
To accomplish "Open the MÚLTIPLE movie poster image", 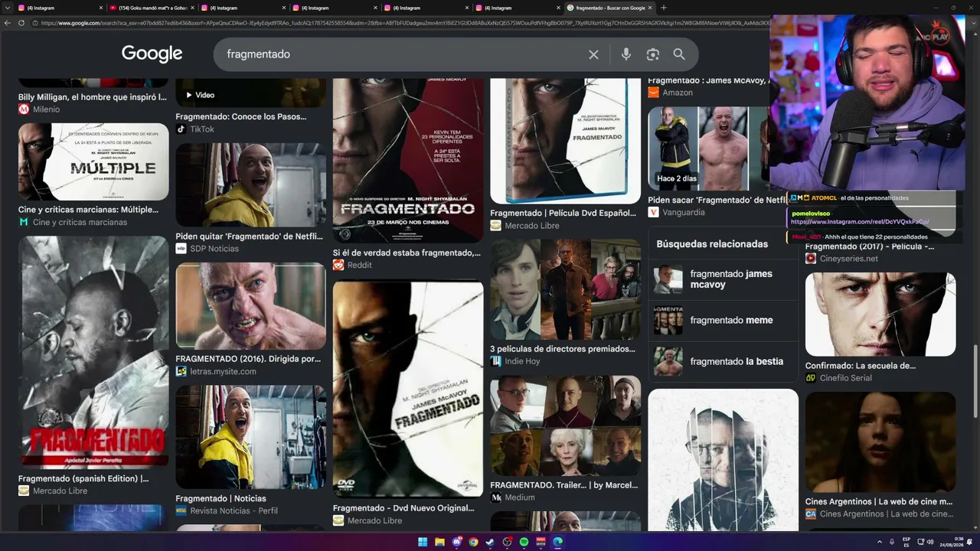I will tap(93, 161).
